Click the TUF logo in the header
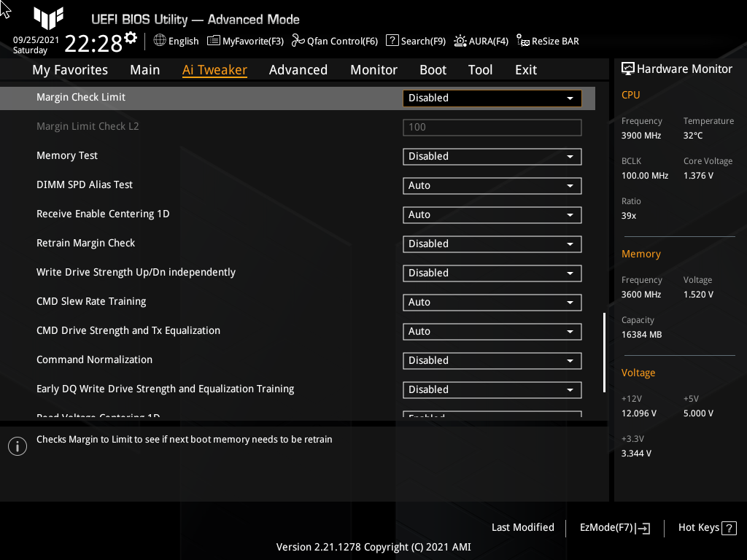 48,18
